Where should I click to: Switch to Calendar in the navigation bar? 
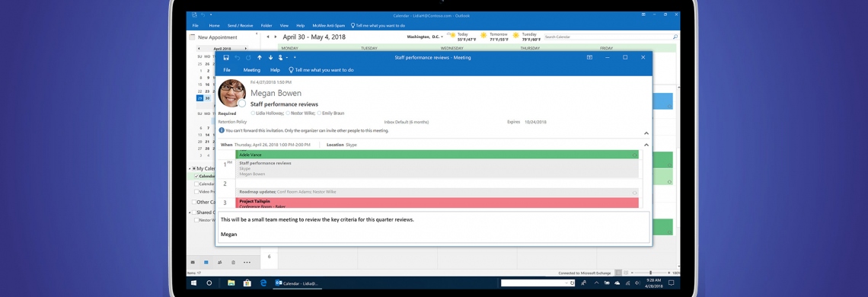206,262
